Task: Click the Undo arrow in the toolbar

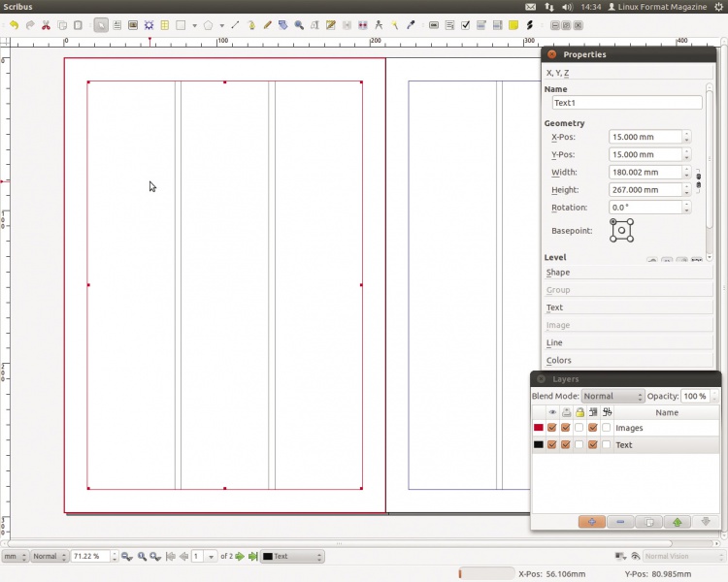Action: pyautogui.click(x=14, y=25)
